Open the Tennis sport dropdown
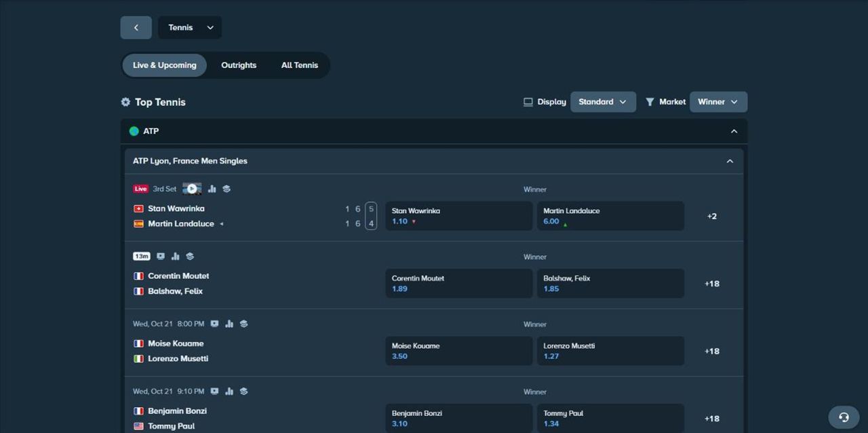Screen dimensions: 868x433 (x=190, y=28)
